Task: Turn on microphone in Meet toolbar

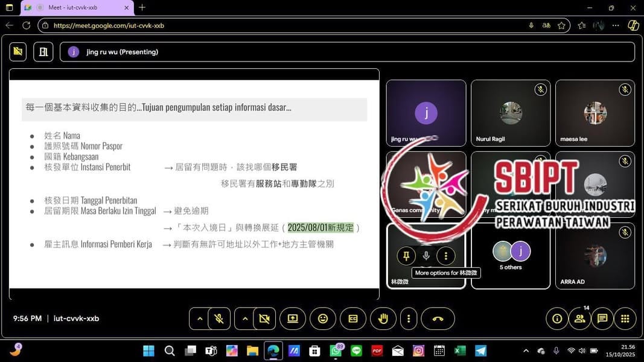Action: point(219,319)
